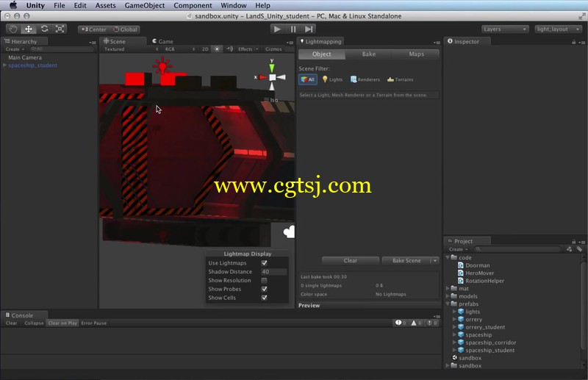Filter lightmapping scene by Renderers
The height and width of the screenshot is (380, 588).
[365, 79]
